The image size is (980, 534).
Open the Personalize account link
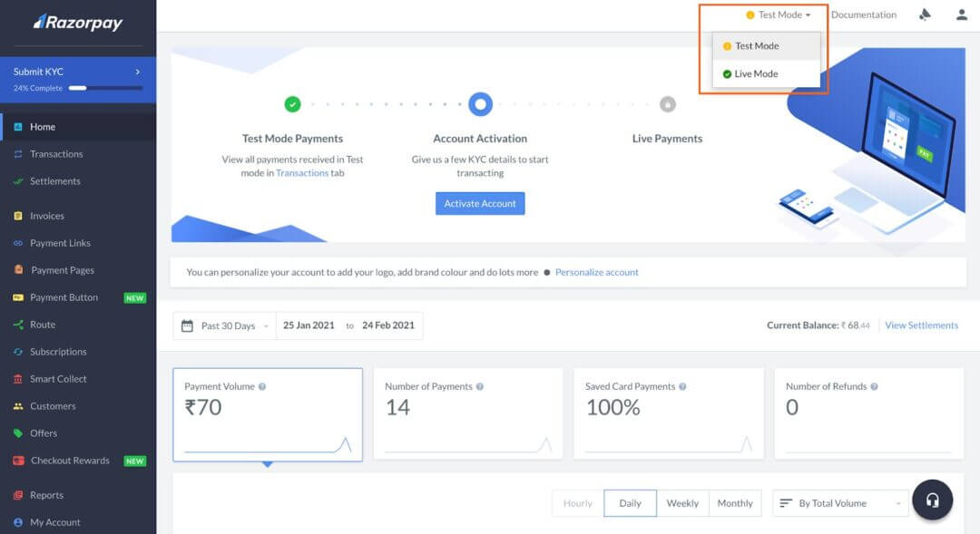pos(596,272)
